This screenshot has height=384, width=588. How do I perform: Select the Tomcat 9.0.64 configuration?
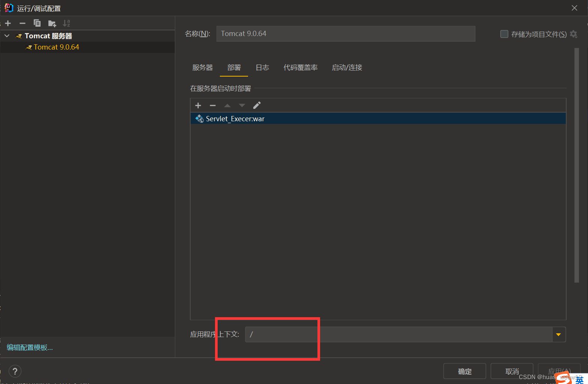[87, 47]
